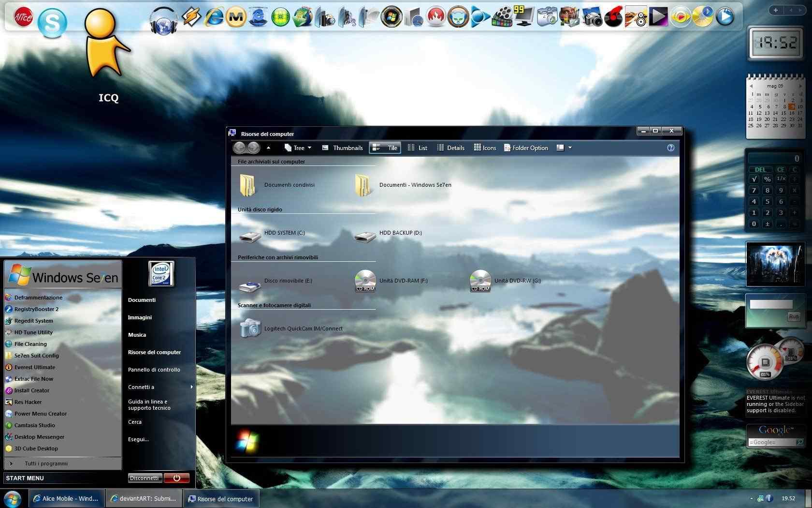
Task: Click Run button in the sidebar gadget
Action: coord(794,316)
